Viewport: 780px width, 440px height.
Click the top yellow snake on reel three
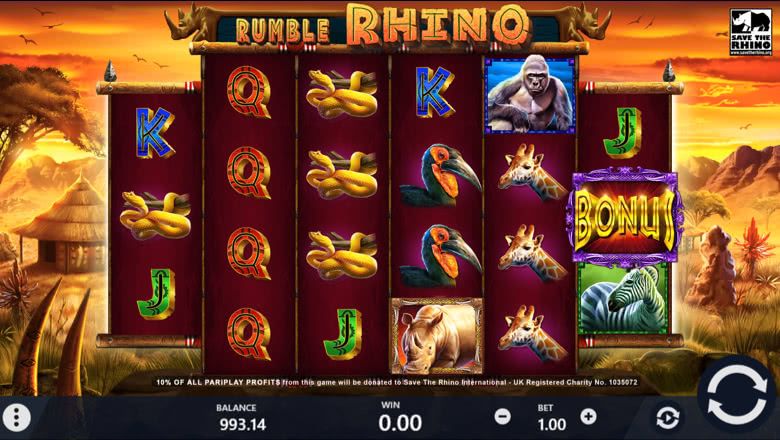pyautogui.click(x=342, y=94)
